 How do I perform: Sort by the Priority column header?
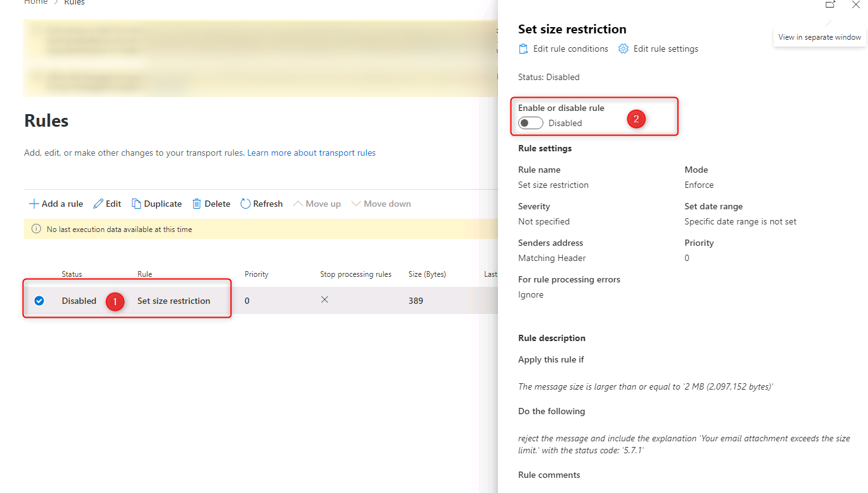257,274
